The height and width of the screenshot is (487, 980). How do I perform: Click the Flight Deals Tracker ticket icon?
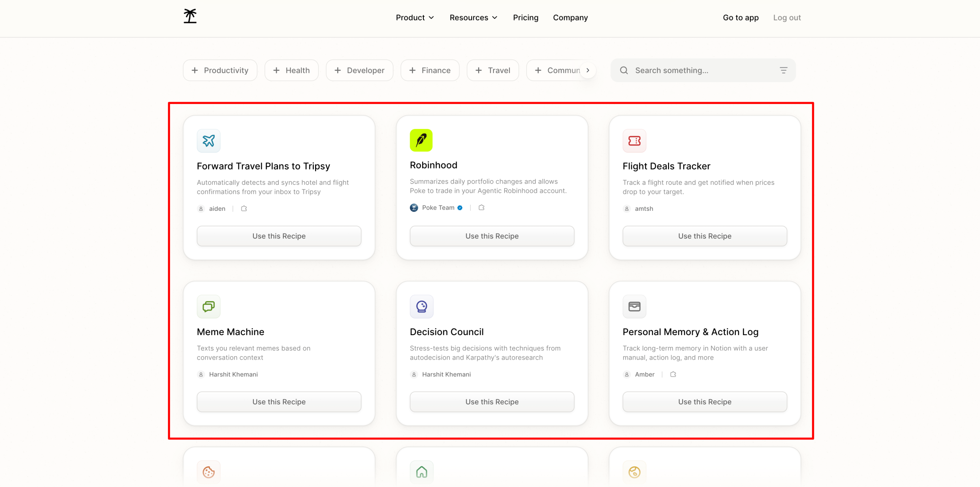(634, 141)
